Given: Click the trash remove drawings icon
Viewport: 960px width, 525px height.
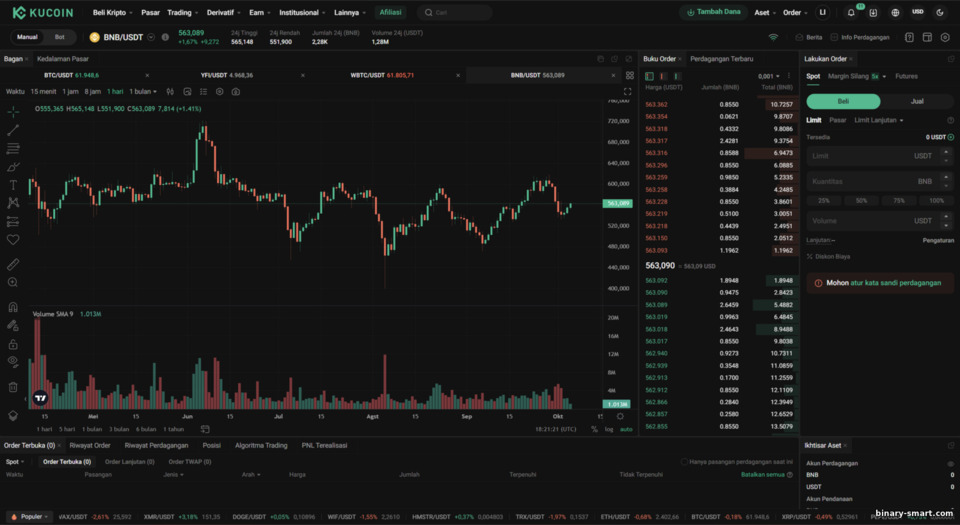Looking at the screenshot, I should tap(13, 387).
